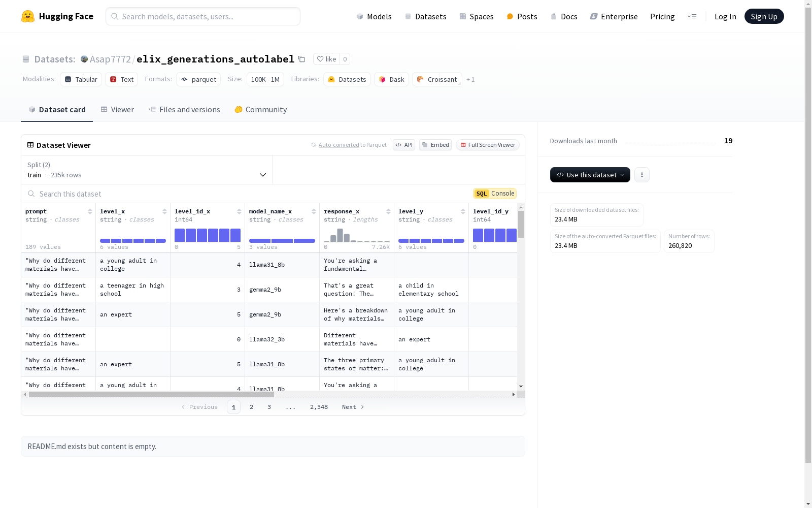812x508 pixels.
Task: Open the Pricing page
Action: click(x=662, y=16)
